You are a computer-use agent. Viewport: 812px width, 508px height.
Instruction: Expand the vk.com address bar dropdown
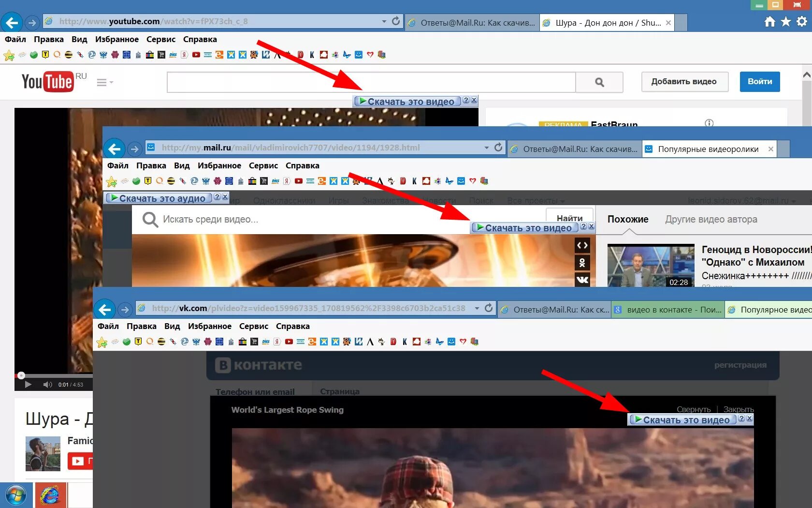pyautogui.click(x=477, y=308)
